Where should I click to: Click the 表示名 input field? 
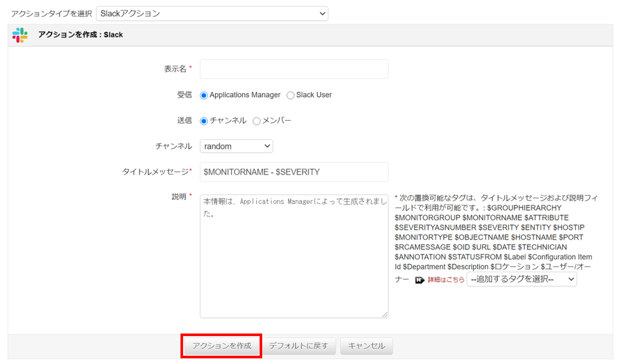point(294,69)
